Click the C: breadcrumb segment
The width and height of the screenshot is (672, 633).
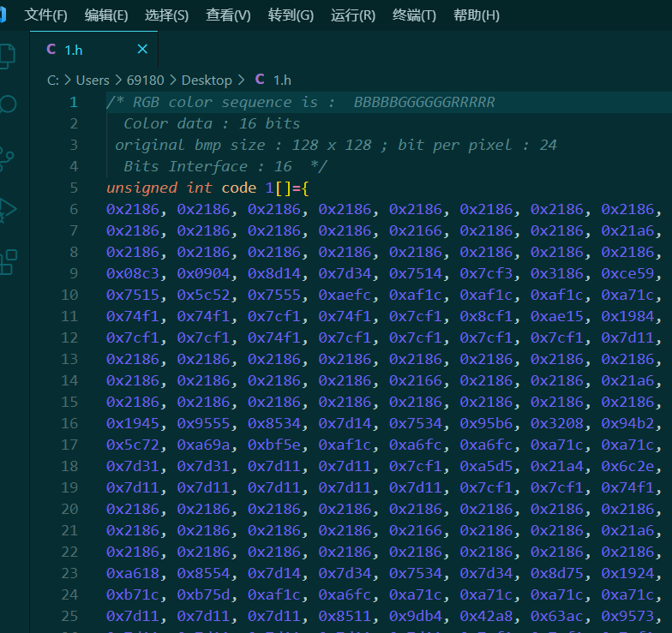point(53,81)
